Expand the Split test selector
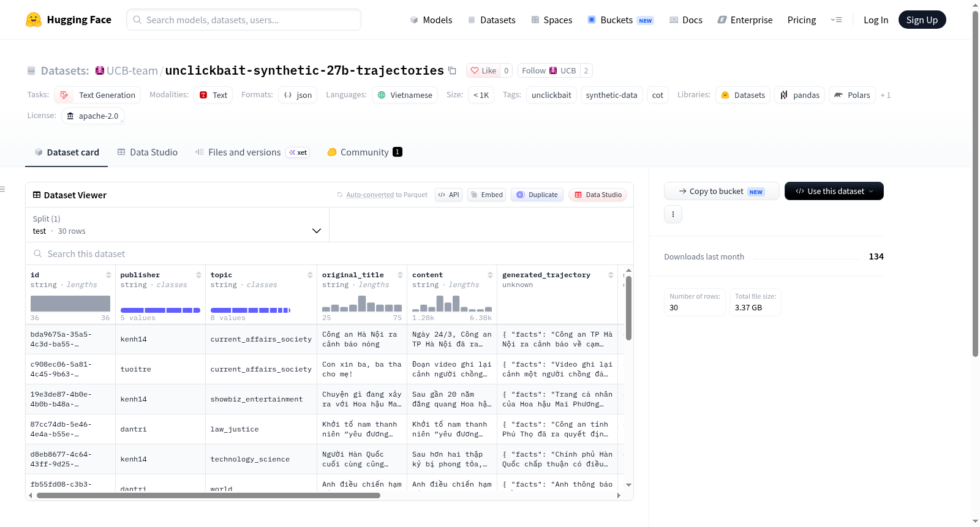The width and height of the screenshot is (980, 527). click(177, 225)
